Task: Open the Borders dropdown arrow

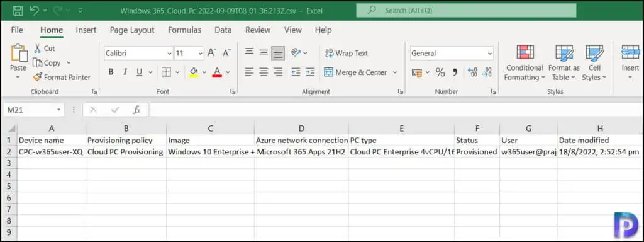Action: (x=177, y=72)
